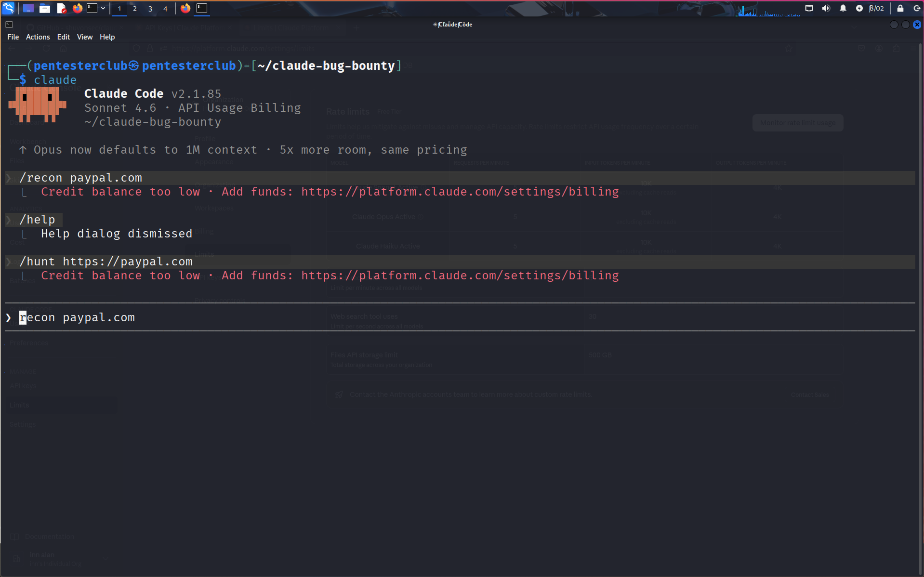Show the desktop from the panel
Screen dimensions: 924x577
28,8
